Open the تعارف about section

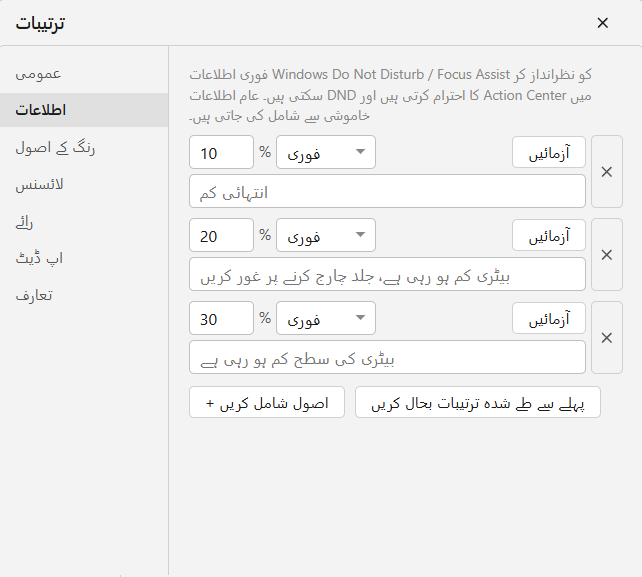coord(84,295)
